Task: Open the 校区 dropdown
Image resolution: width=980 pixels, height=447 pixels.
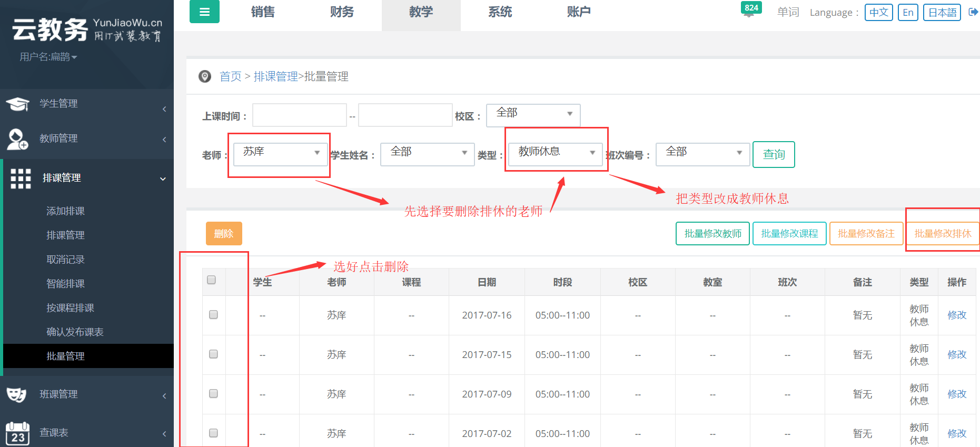Action: 533,114
